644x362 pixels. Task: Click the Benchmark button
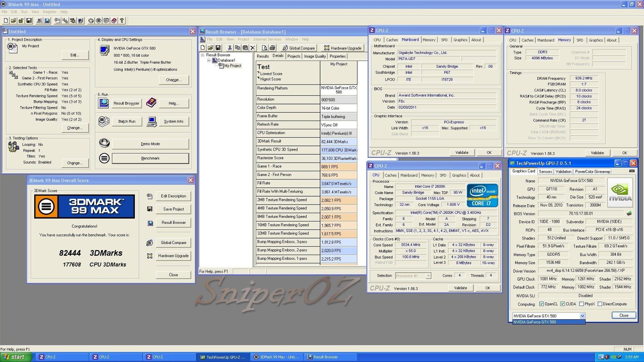click(150, 158)
